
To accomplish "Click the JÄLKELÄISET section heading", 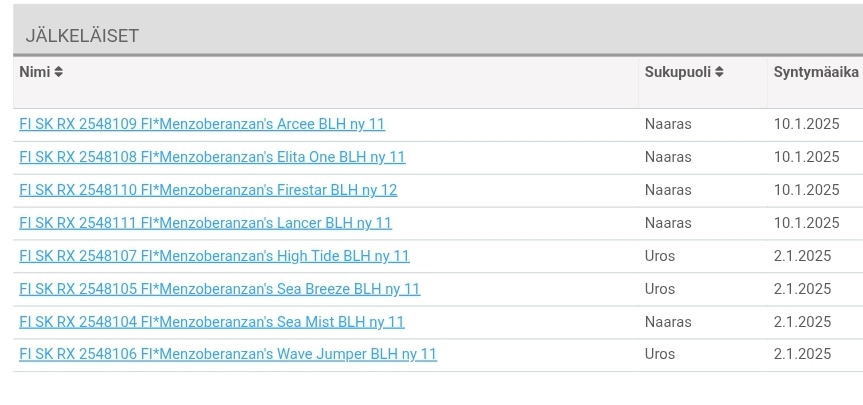I will (82, 36).
